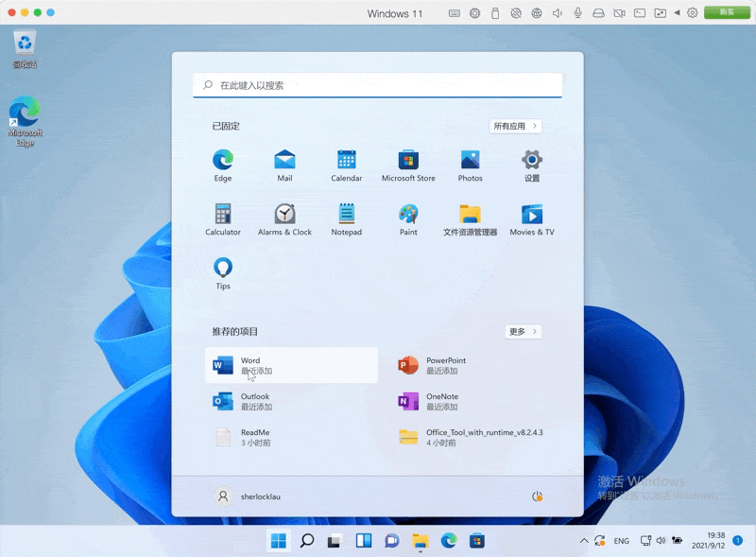
Task: Launch the Mail app
Action: tap(284, 165)
